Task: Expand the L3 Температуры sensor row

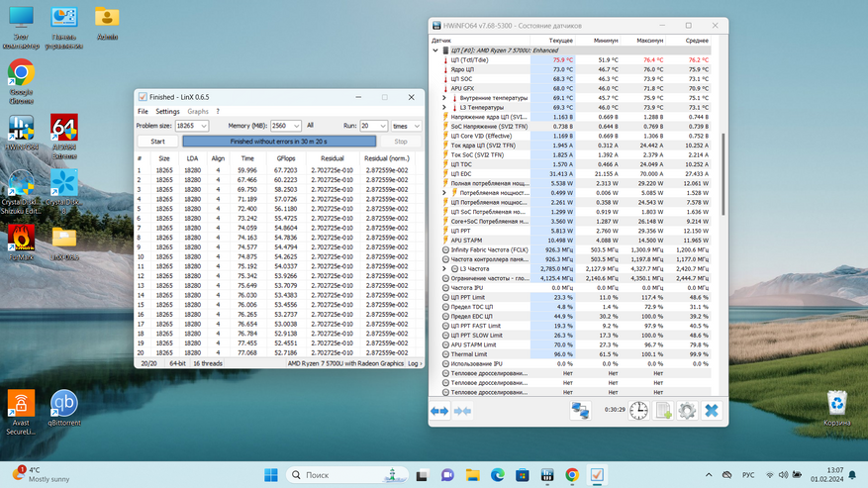Action: [x=444, y=107]
